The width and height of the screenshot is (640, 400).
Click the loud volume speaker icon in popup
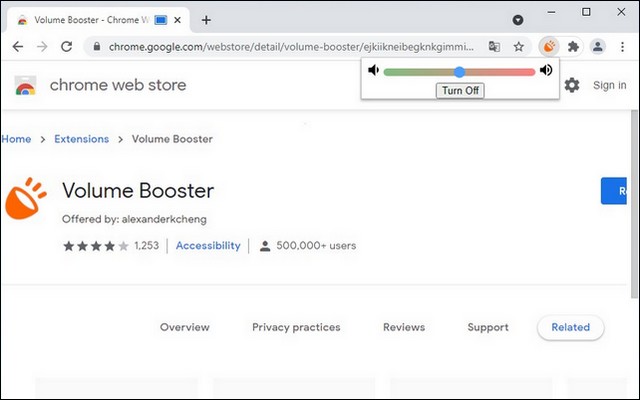[x=546, y=70]
